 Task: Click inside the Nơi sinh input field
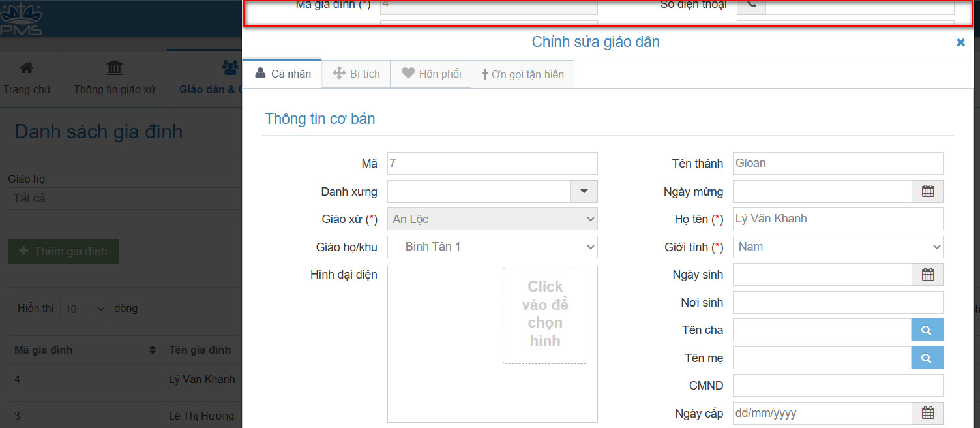[838, 302]
